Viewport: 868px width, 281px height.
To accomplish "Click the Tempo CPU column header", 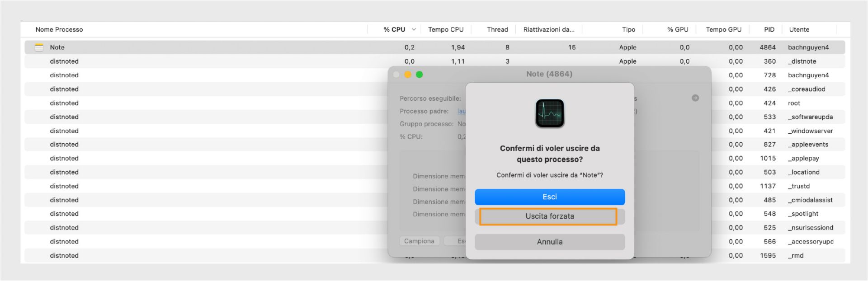I will click(x=446, y=29).
